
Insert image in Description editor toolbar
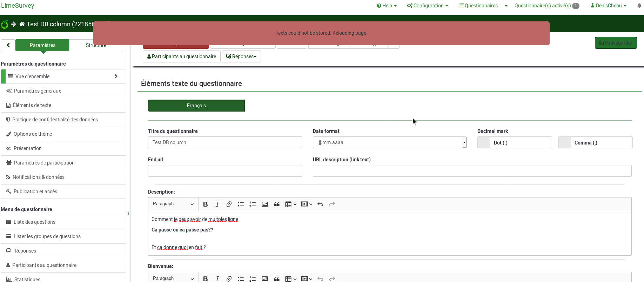pyautogui.click(x=265, y=204)
